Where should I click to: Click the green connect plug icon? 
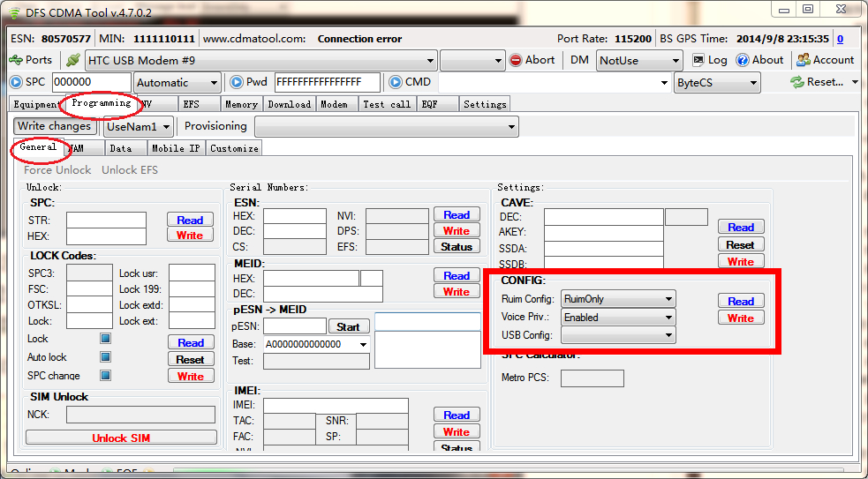pos(72,60)
